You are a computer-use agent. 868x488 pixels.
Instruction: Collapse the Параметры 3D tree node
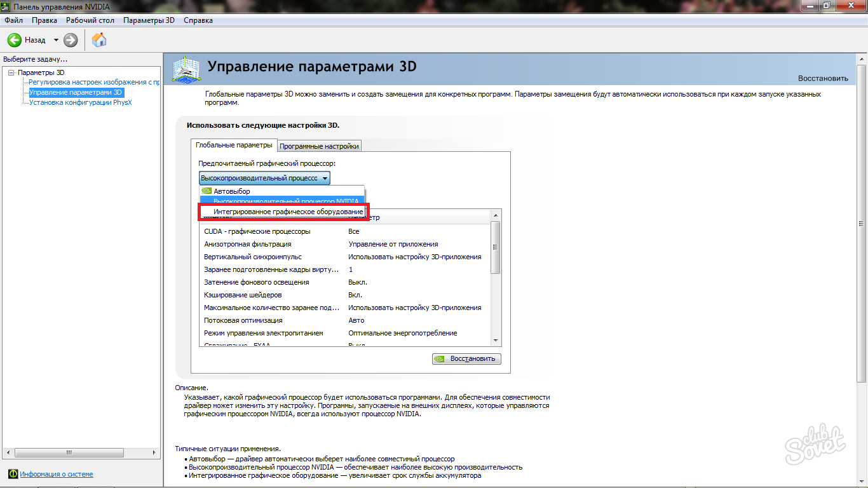click(x=11, y=72)
